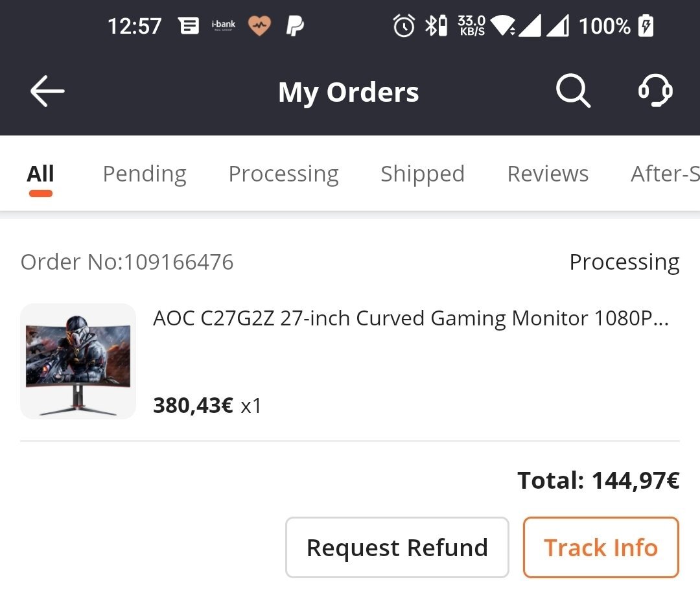700x597 pixels.
Task: Tap the back arrow icon
Action: point(47,91)
